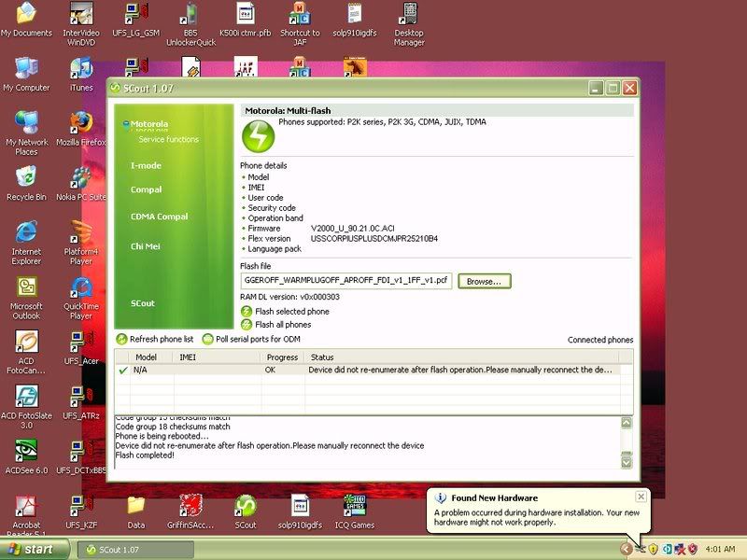
Task: Click the green Multi-flash lightning icon
Action: pos(259,136)
